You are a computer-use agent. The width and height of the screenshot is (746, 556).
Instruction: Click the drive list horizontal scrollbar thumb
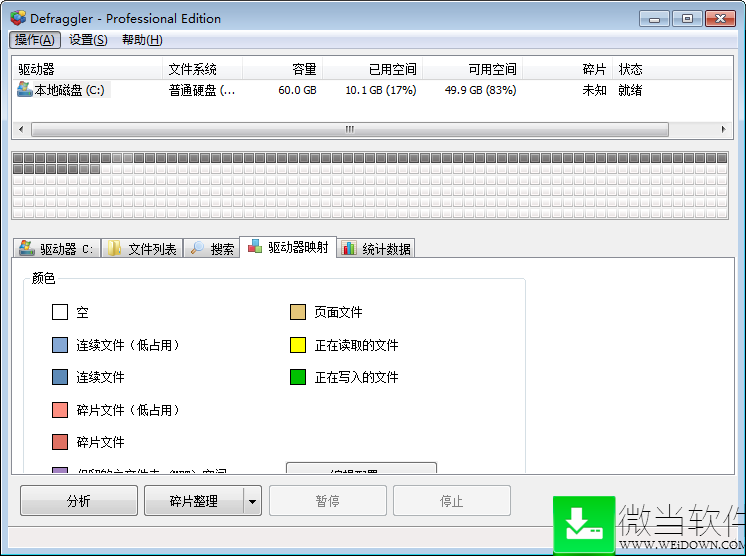pyautogui.click(x=350, y=129)
